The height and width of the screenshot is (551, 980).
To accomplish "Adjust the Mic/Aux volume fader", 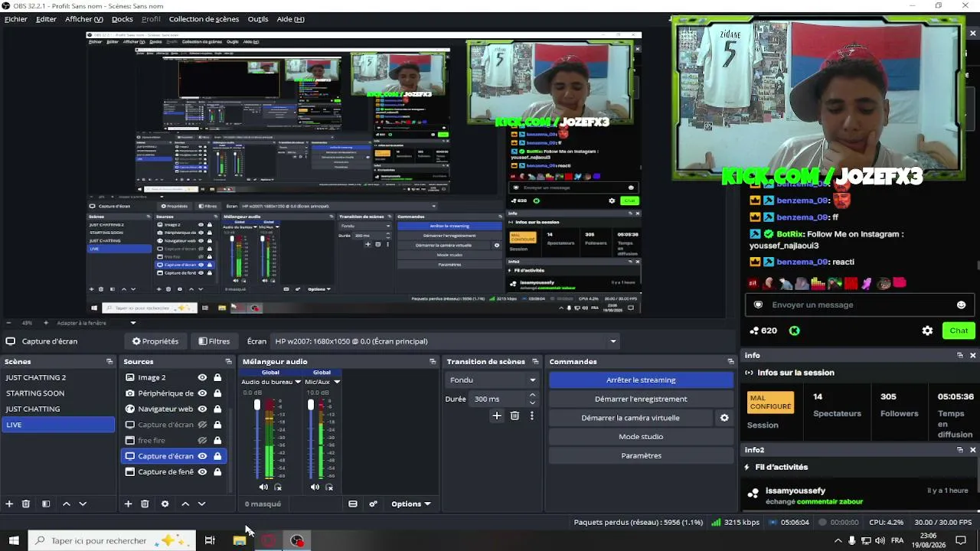I will coord(311,405).
